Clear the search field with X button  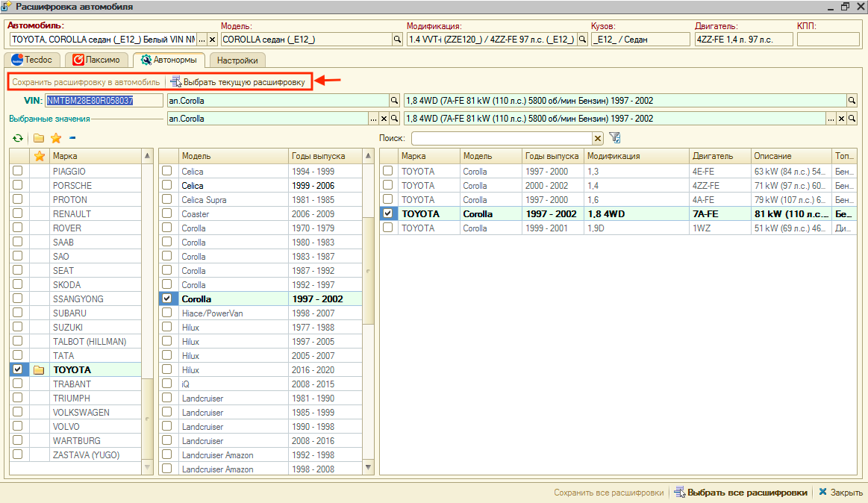(597, 138)
